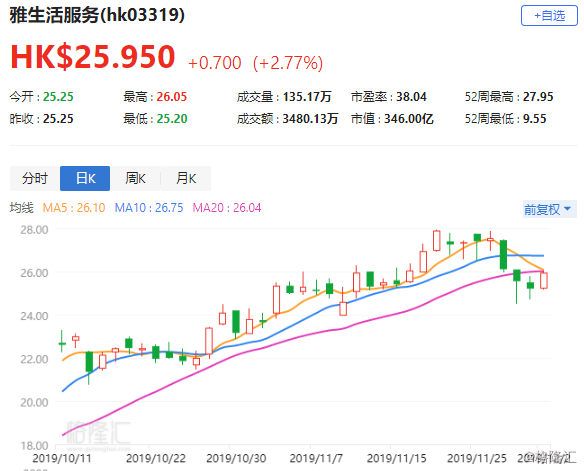Click the 2019/10/22 date label

coord(156,458)
